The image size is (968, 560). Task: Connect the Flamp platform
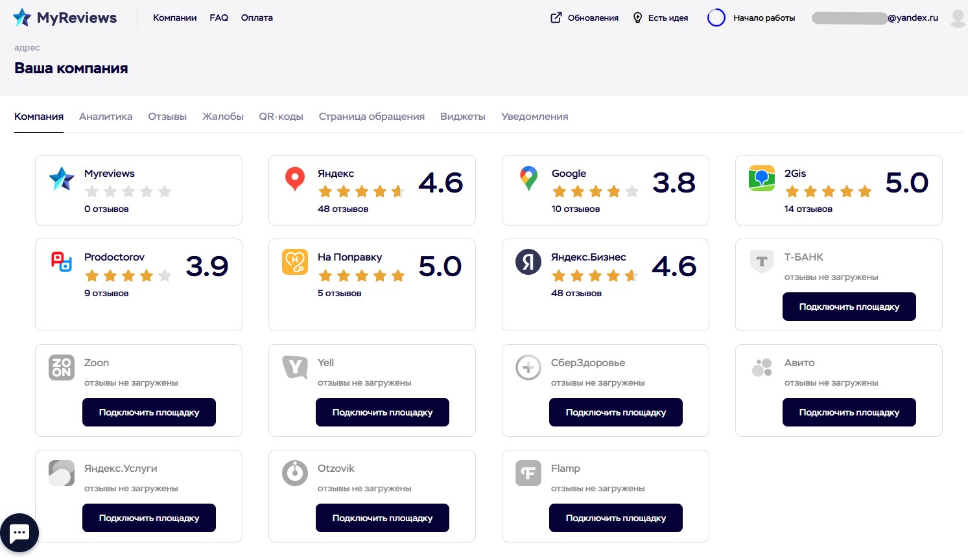click(615, 518)
